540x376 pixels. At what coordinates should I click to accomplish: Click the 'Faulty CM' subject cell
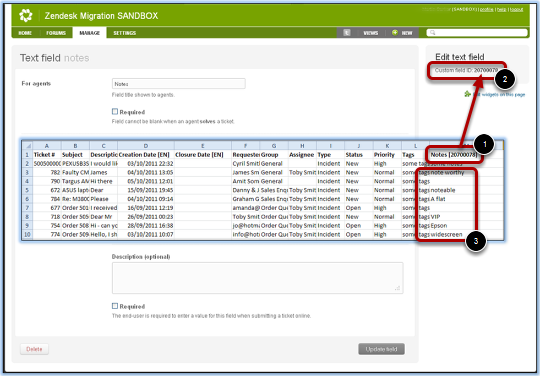(75, 172)
